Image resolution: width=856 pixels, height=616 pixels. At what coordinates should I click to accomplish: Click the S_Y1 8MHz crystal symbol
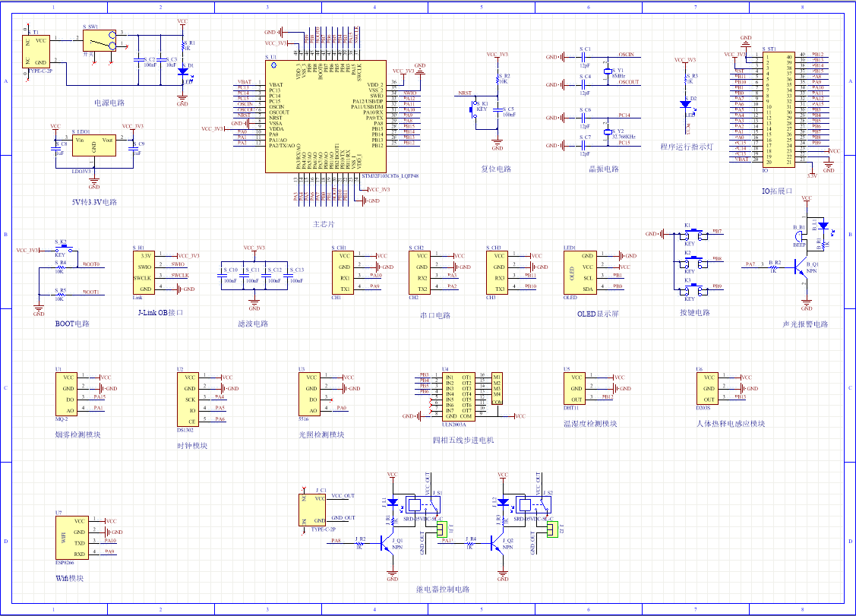[x=608, y=71]
